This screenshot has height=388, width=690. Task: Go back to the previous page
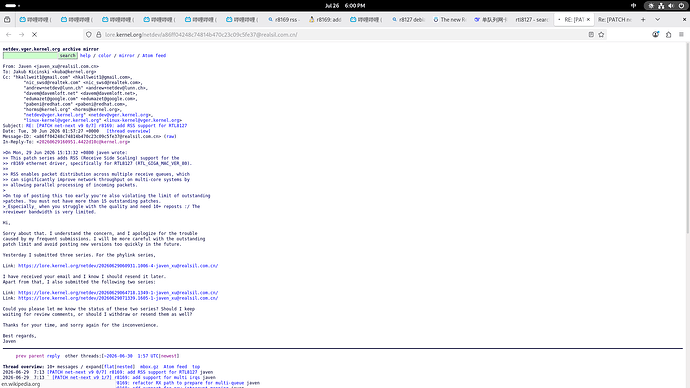tap(8, 34)
